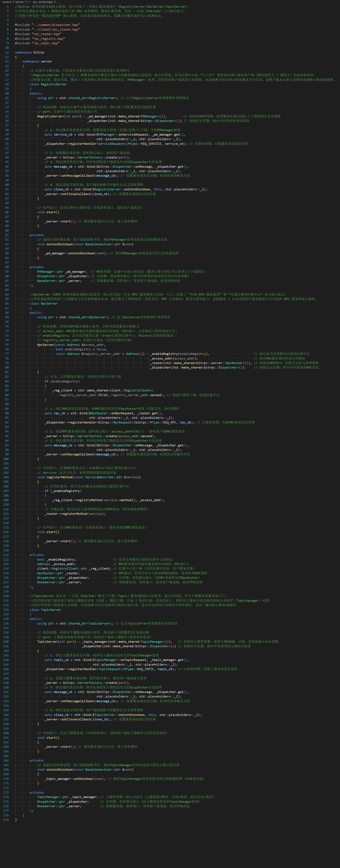Select rpc_server.hpp in the breadcrumb
This screenshot has width=340, height=868.
coord(43,2)
